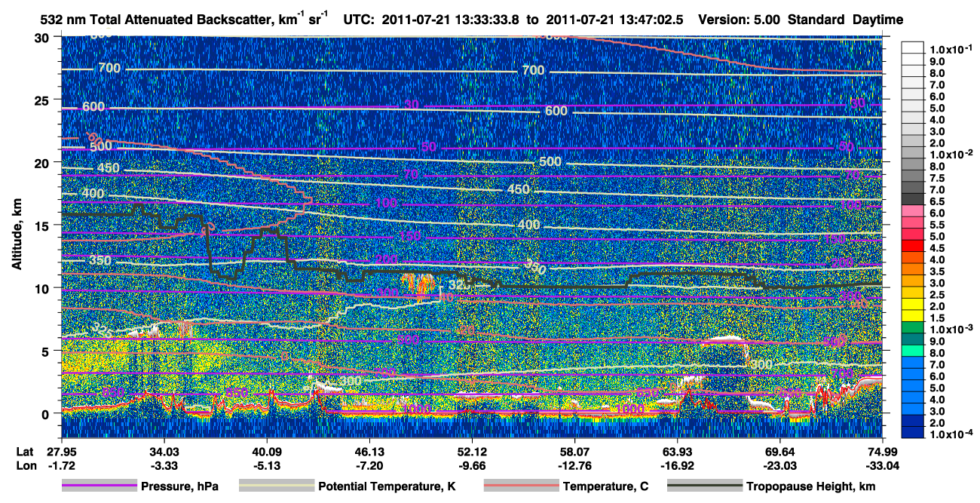
Task: Click latitude value 69.64
Action: click(779, 451)
